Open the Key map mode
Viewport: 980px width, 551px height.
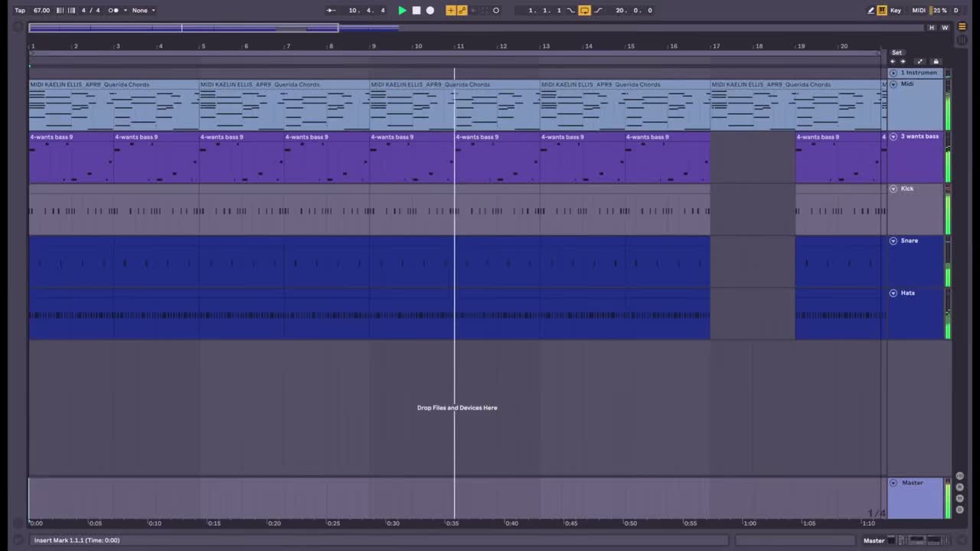(x=896, y=10)
